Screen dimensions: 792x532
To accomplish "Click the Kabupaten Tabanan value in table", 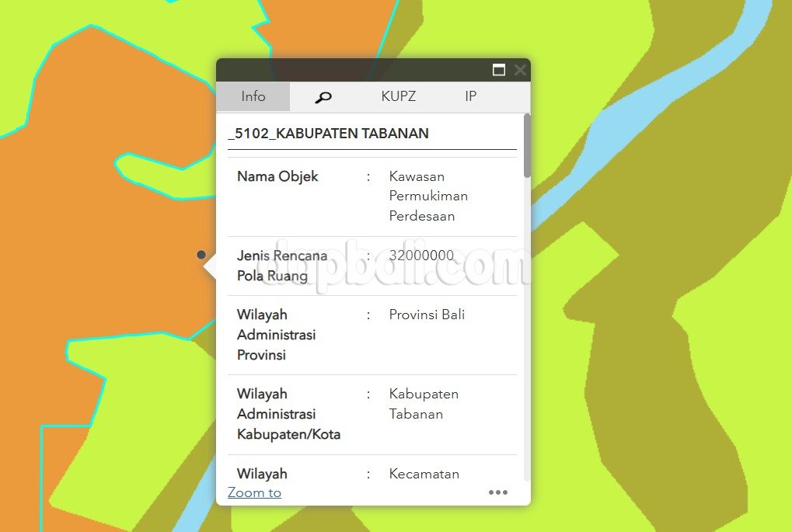I will [424, 404].
